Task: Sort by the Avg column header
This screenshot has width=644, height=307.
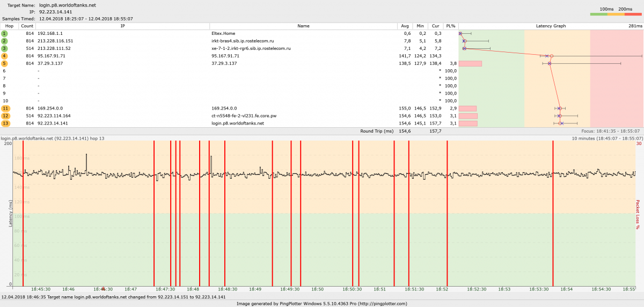Action: pos(406,26)
